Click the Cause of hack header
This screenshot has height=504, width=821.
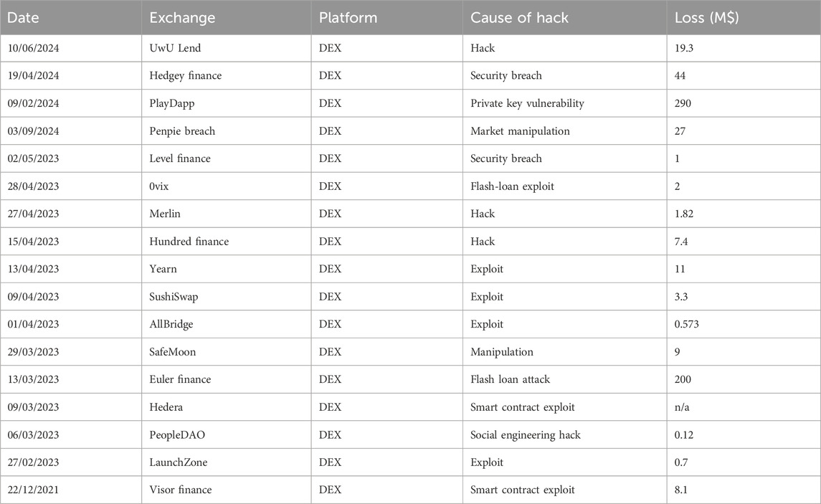[x=519, y=17]
